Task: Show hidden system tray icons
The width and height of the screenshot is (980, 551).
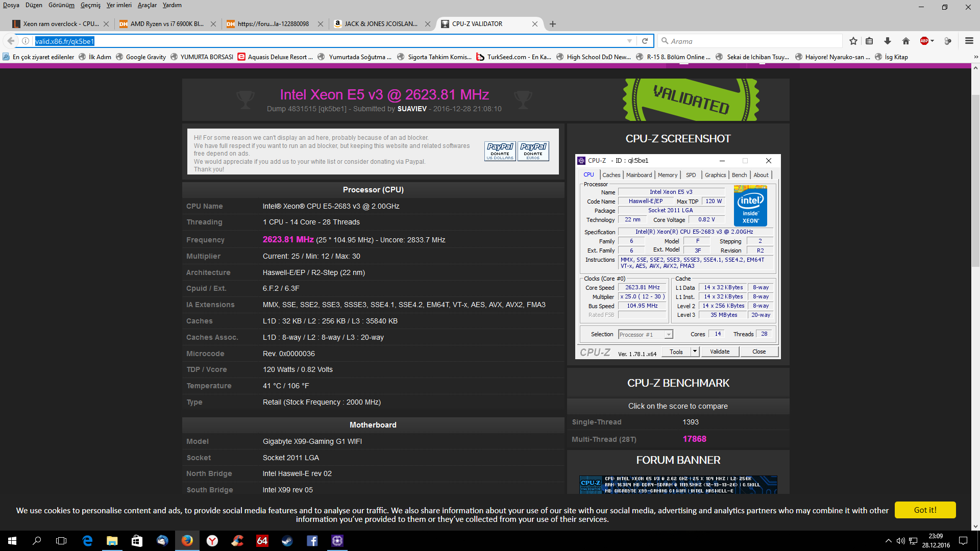Action: (x=889, y=541)
